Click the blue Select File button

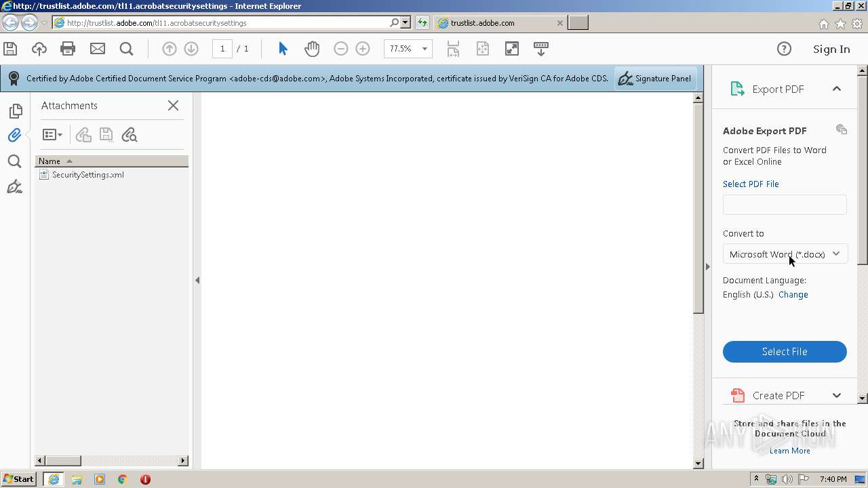click(x=785, y=352)
